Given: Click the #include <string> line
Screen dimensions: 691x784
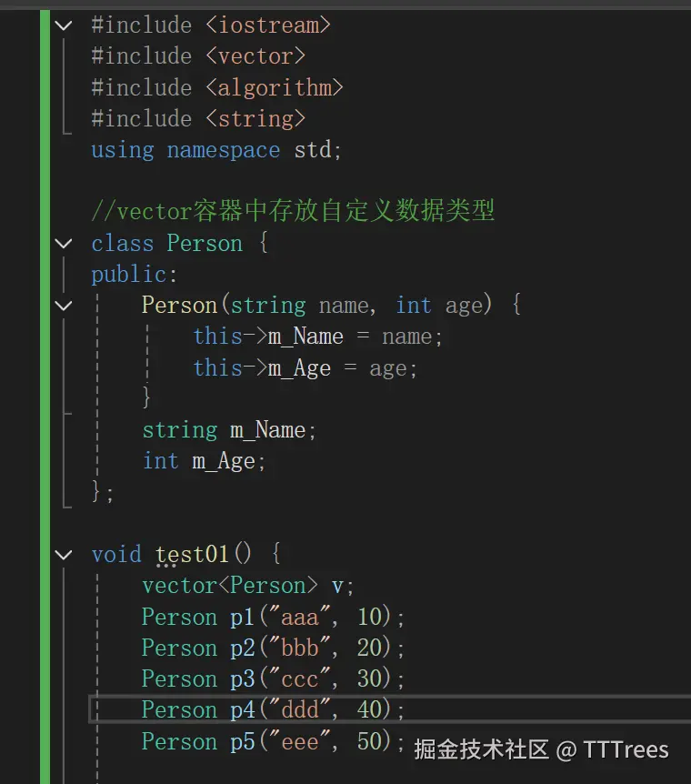Looking at the screenshot, I should pos(198,118).
